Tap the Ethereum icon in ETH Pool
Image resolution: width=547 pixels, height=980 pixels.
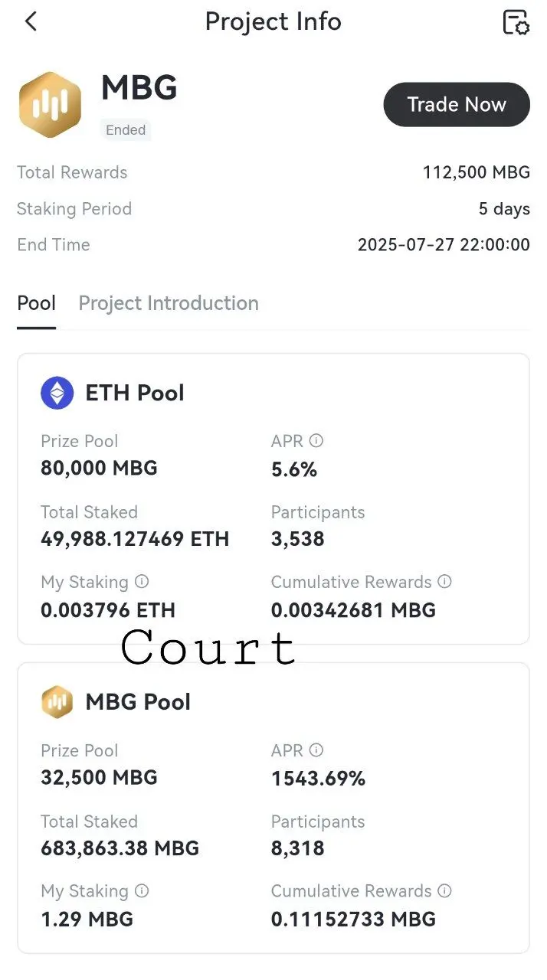pyautogui.click(x=57, y=393)
